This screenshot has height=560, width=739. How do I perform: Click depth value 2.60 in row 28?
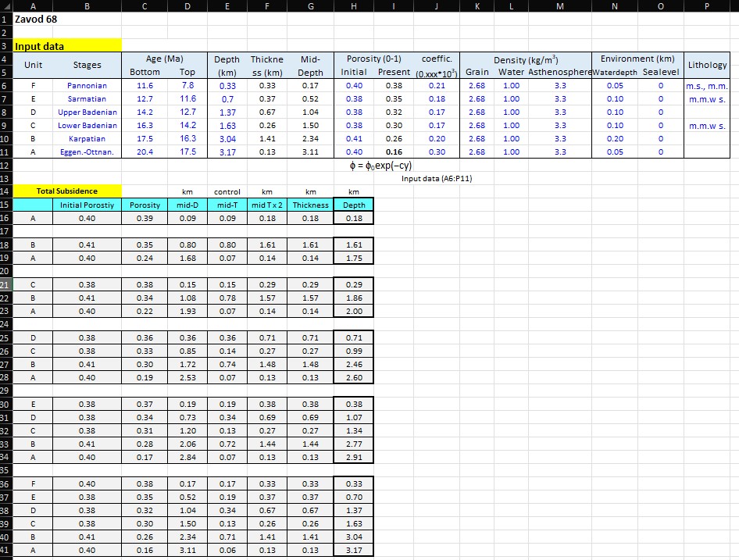pyautogui.click(x=354, y=377)
